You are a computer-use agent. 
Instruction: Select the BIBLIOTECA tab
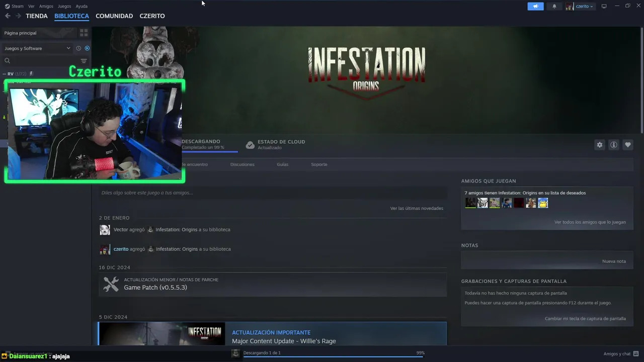point(71,16)
